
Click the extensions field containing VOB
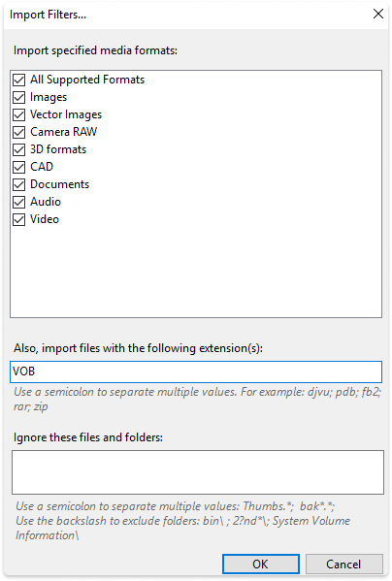[x=196, y=371]
